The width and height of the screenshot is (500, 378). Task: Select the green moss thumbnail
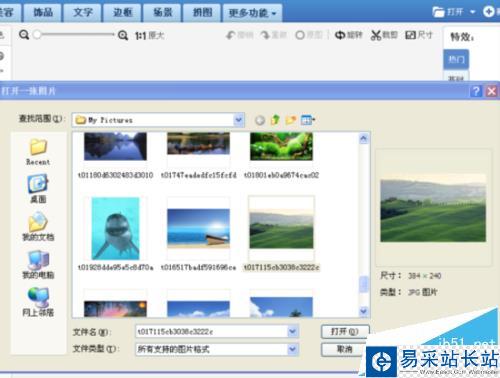(282, 146)
